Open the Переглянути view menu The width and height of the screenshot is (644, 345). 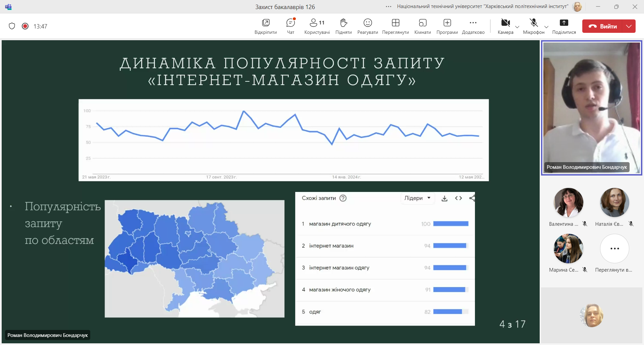pyautogui.click(x=395, y=26)
